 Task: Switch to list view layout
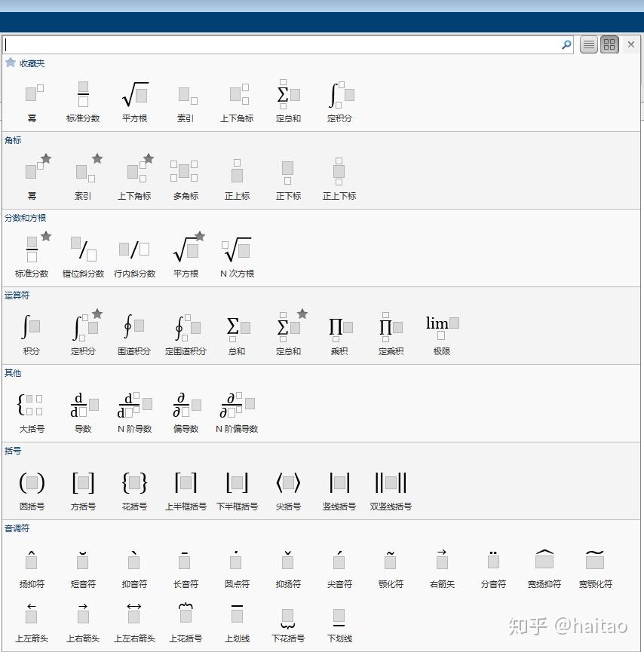tap(587, 44)
